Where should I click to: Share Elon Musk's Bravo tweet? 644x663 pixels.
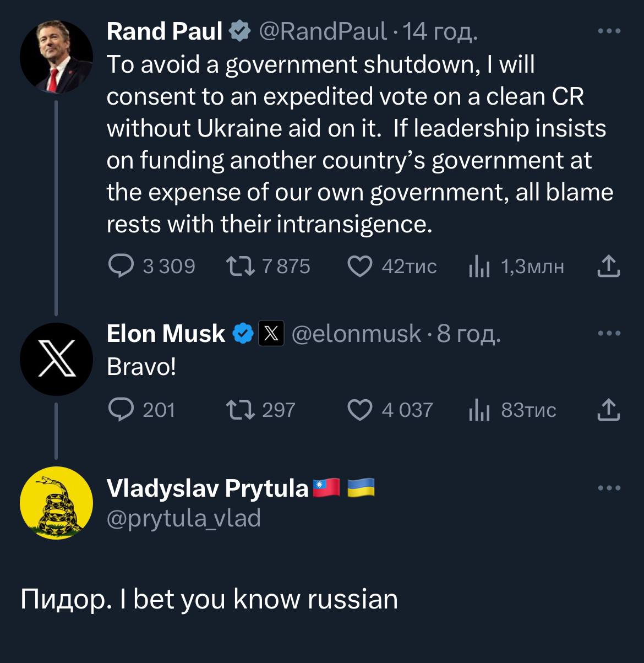[x=608, y=409]
